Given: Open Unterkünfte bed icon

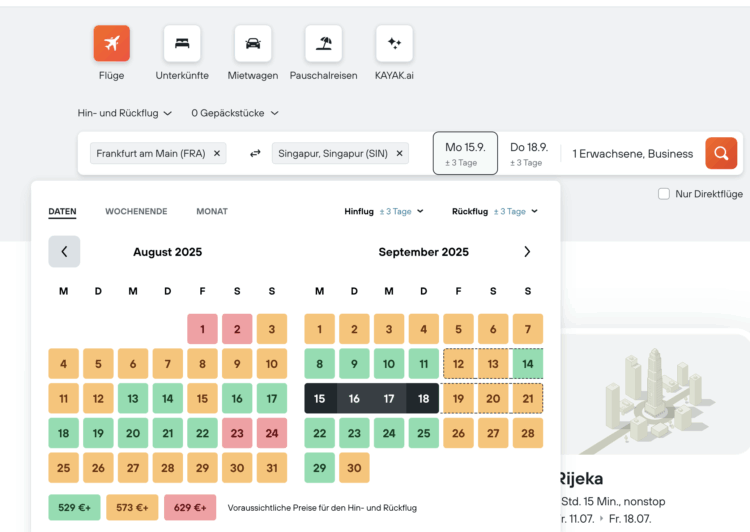Looking at the screenshot, I should click(x=182, y=44).
